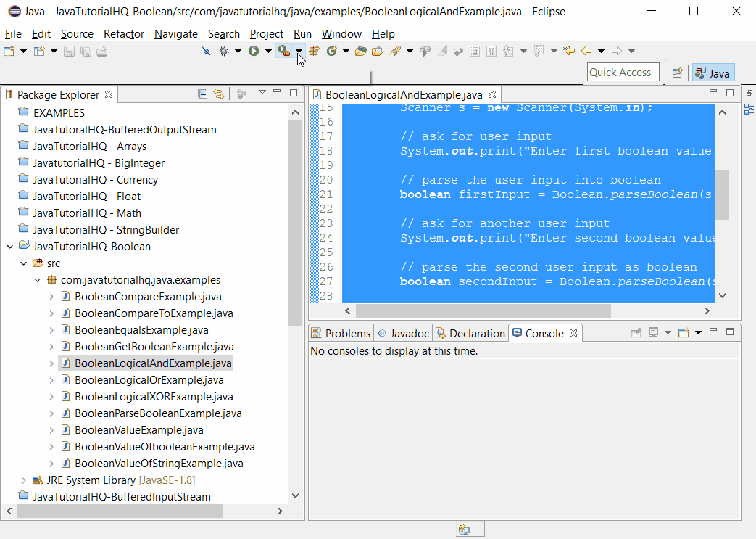The height and width of the screenshot is (539, 756).
Task: Select the JavaTutorialHQ - Currency project
Action: click(x=96, y=180)
